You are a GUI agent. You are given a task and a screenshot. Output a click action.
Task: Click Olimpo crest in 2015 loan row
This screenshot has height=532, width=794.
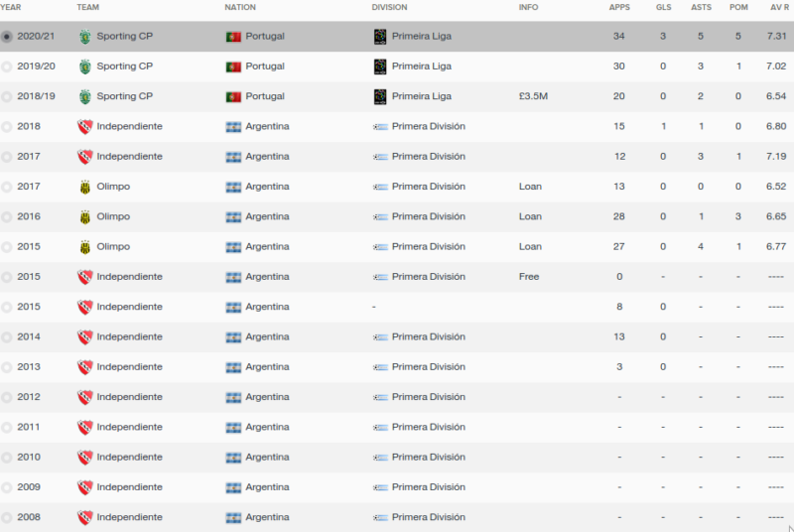85,247
